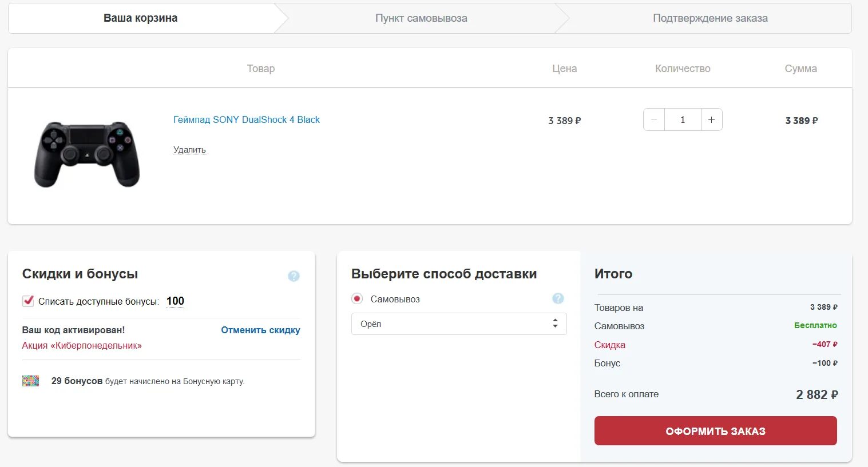
Task: Click the 29 бонусов text
Action: [77, 381]
